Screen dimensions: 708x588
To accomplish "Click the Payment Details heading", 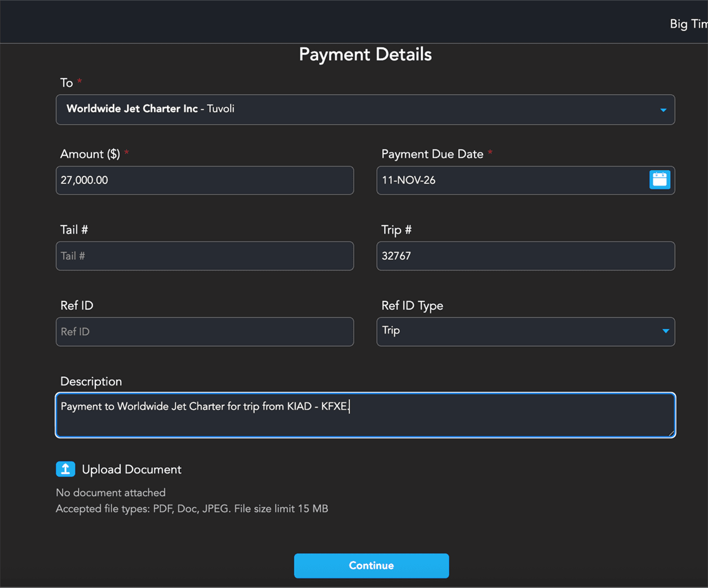I will tap(365, 55).
